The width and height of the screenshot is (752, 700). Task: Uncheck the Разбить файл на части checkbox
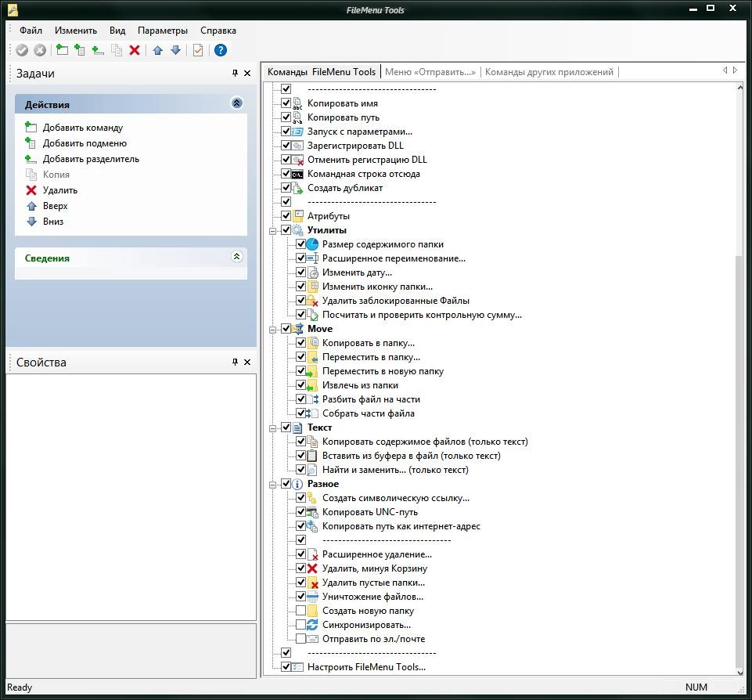point(300,399)
